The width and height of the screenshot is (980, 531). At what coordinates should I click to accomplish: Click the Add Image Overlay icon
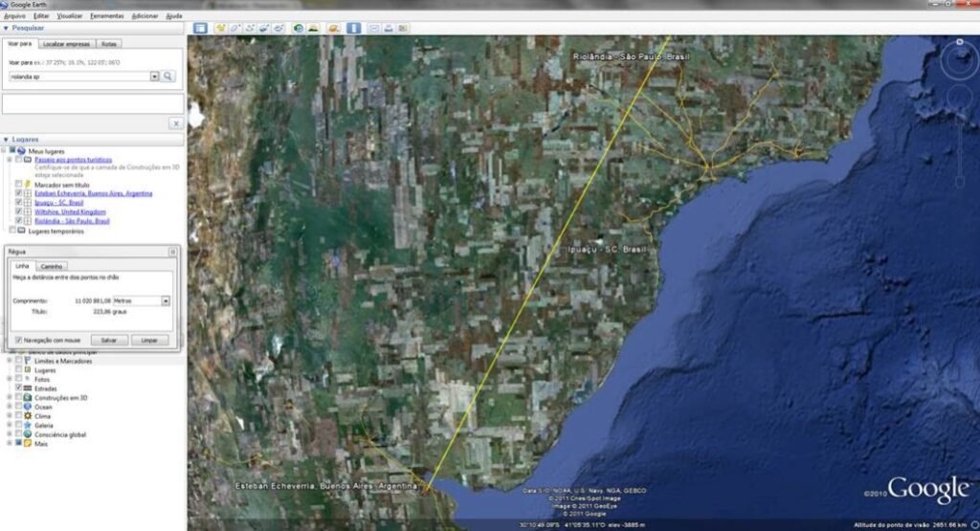(x=265, y=28)
